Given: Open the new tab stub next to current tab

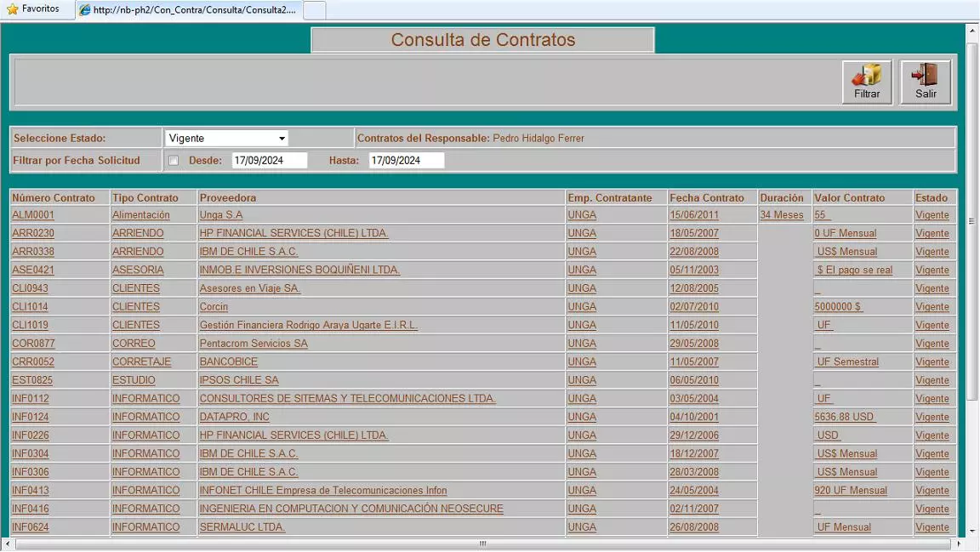Looking at the screenshot, I should (314, 9).
